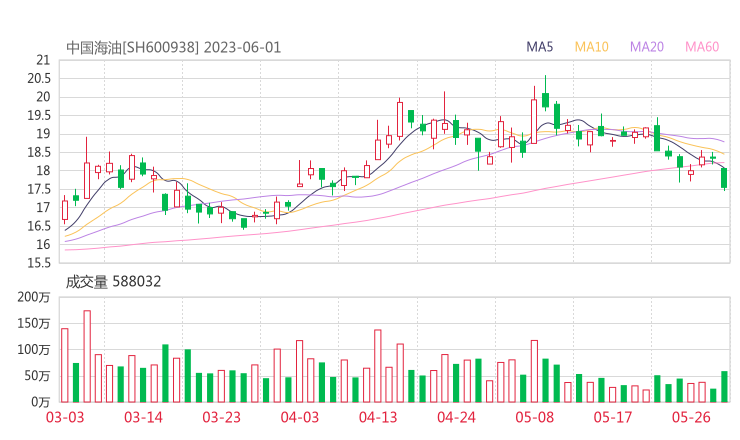Click the tallest volume bar above 150万
Viewport: 740px width, 440px height.
click(x=87, y=356)
